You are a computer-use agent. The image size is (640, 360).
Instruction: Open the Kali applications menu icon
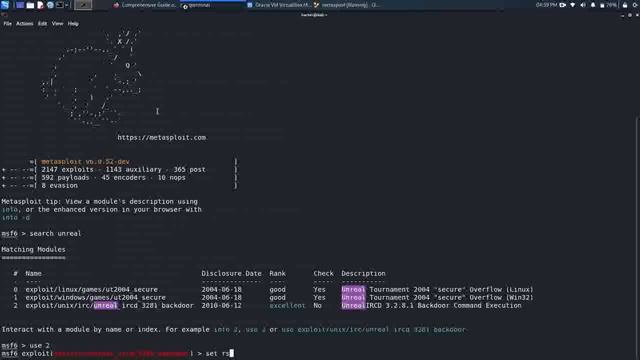coord(5,5)
